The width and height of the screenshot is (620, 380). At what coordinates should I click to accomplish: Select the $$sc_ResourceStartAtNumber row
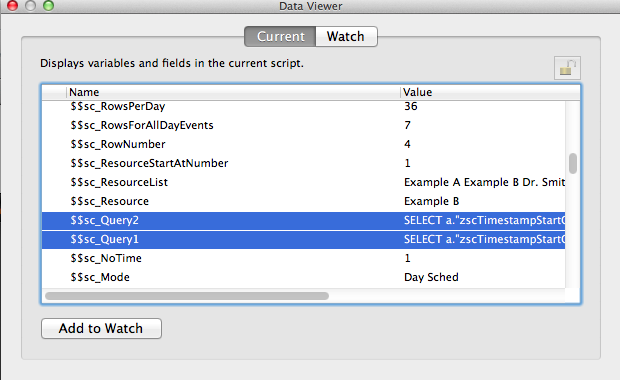click(x=304, y=163)
